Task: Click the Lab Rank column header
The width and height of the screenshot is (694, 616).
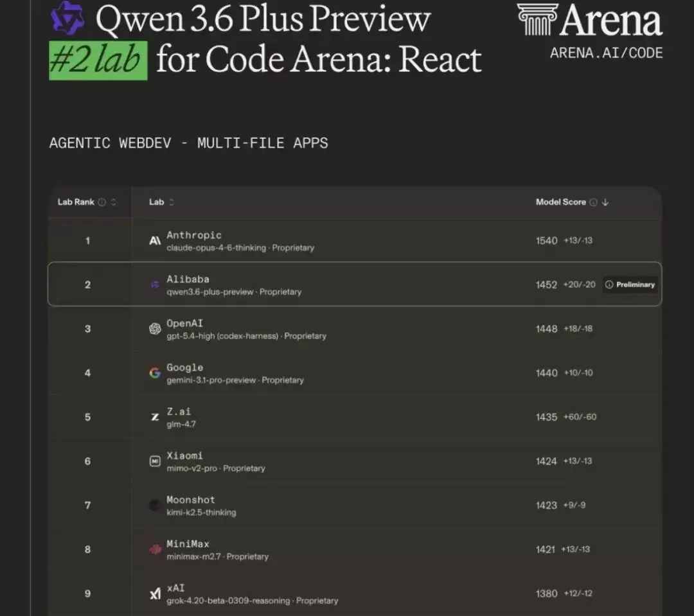Action: [x=76, y=202]
